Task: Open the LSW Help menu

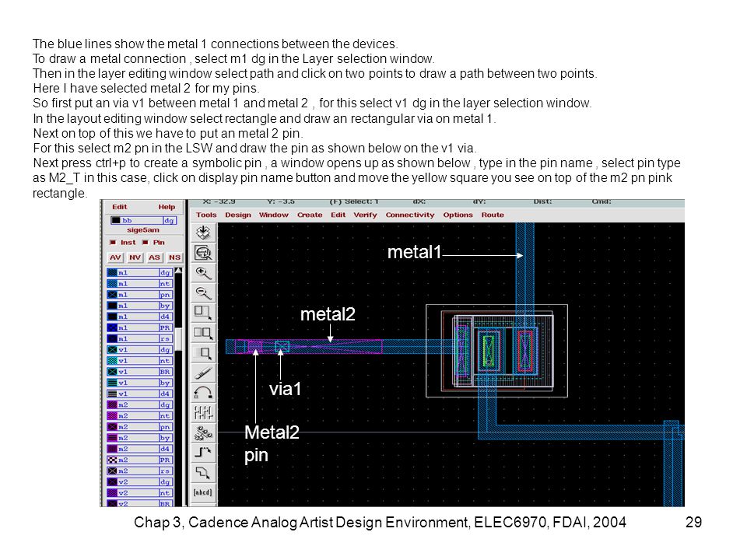Action: point(167,207)
